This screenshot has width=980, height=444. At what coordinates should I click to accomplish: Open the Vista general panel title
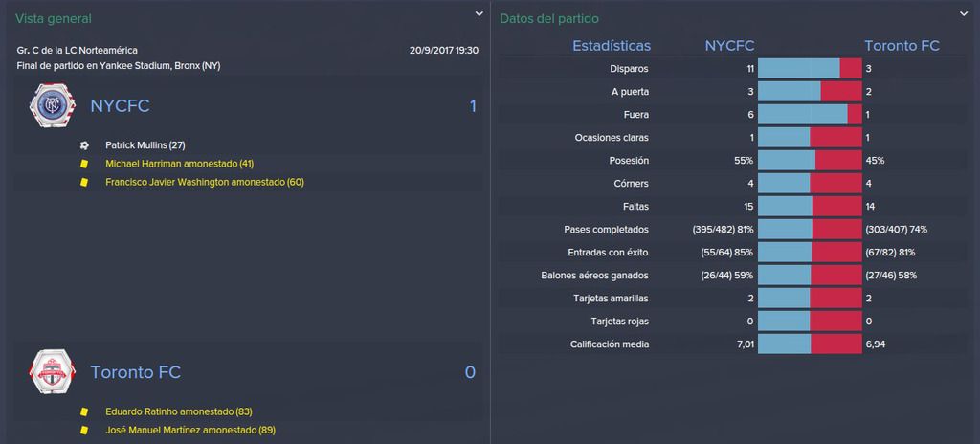(54, 19)
